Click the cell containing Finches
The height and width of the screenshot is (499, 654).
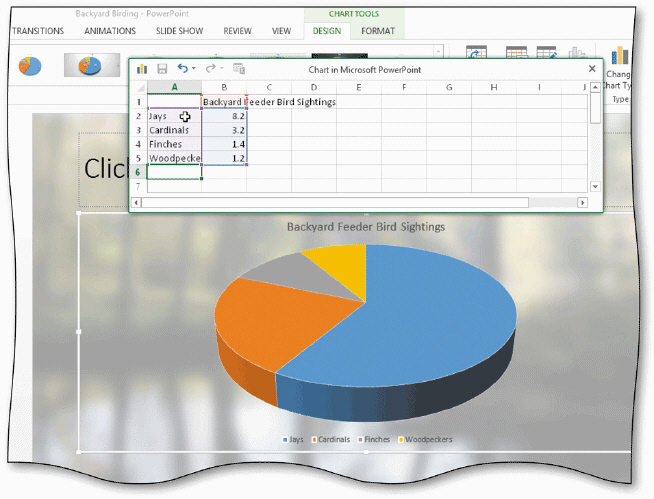pos(174,144)
